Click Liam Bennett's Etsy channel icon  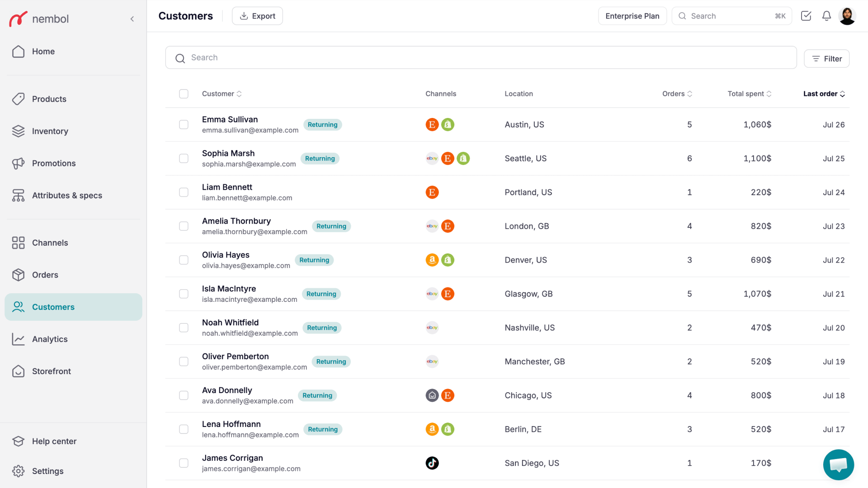point(432,192)
